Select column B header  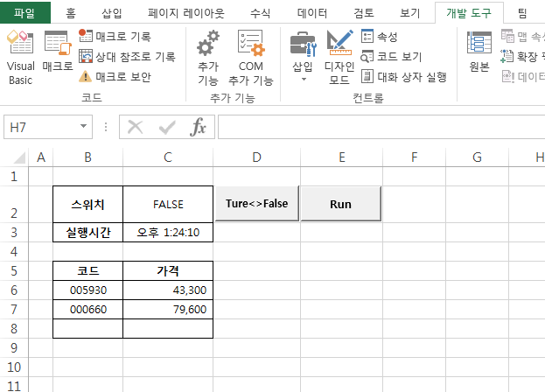tap(88, 157)
